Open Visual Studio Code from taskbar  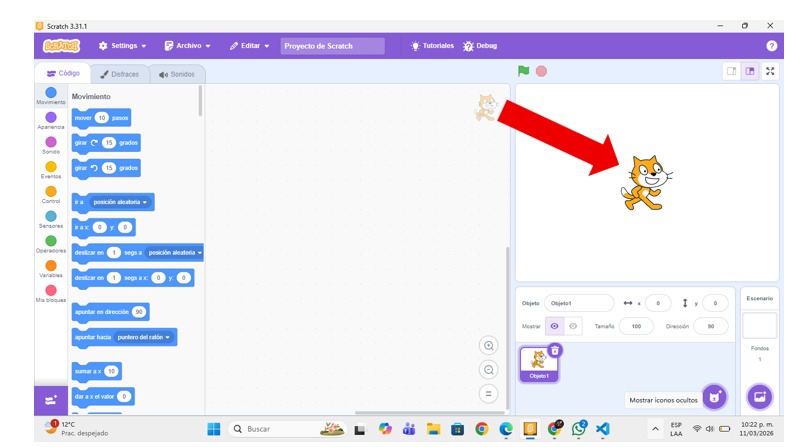tap(603, 429)
